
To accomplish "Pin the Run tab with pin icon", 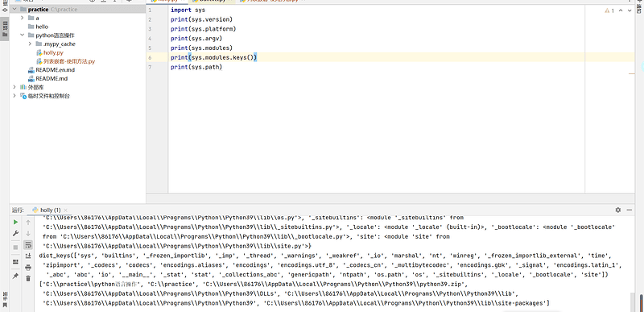I will pos(15,276).
